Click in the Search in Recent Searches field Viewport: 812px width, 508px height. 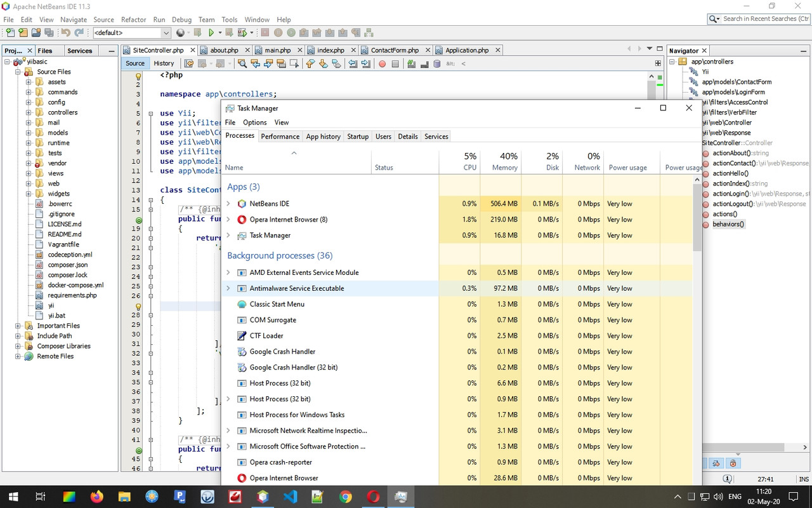tap(766, 19)
